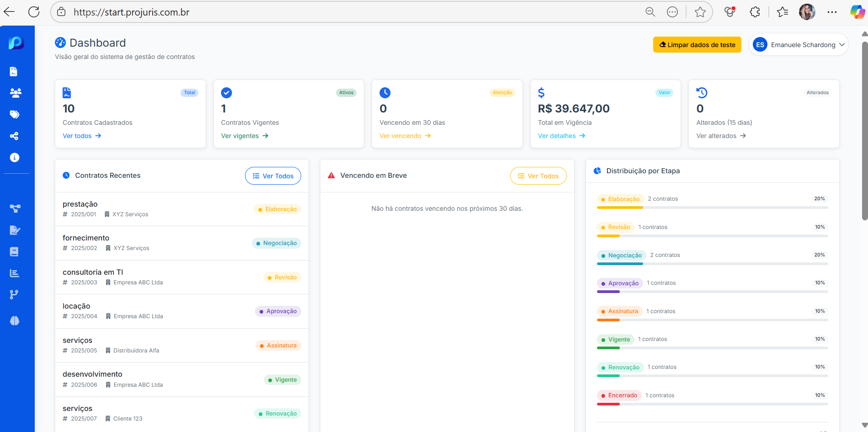
Task: Select the bar chart reports icon
Action: click(15, 273)
